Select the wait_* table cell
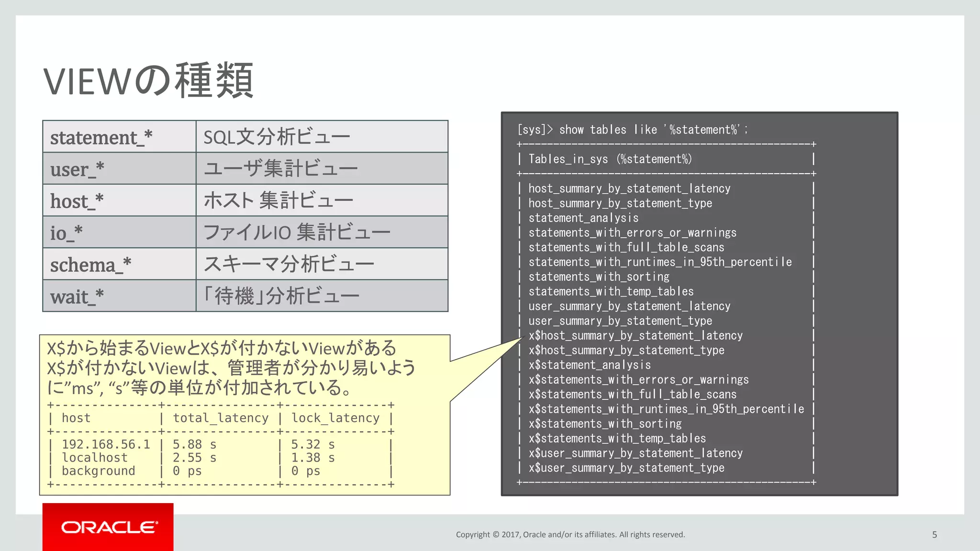980x551 pixels. [x=119, y=296]
